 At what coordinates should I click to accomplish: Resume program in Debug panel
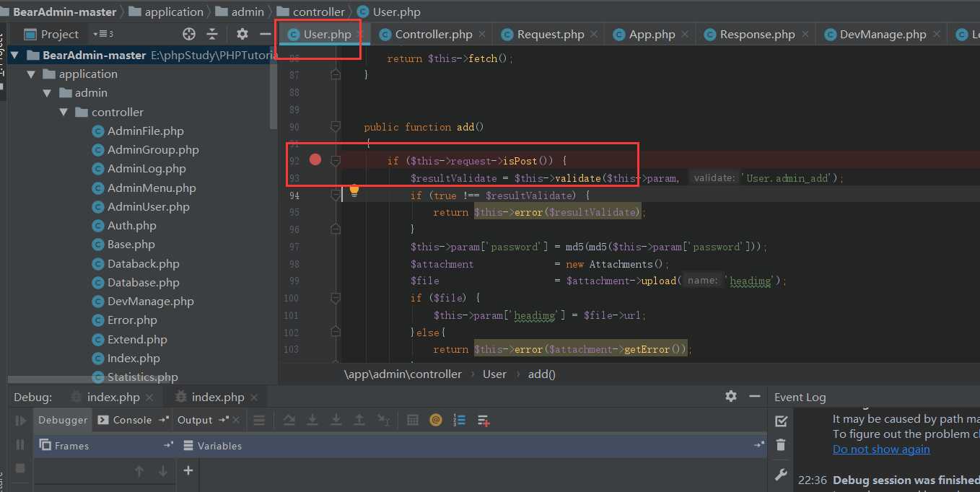tap(20, 420)
